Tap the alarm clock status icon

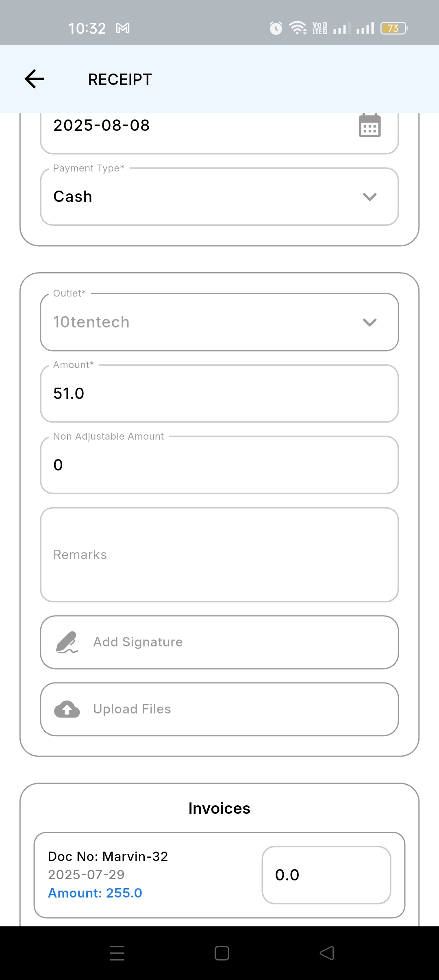276,28
